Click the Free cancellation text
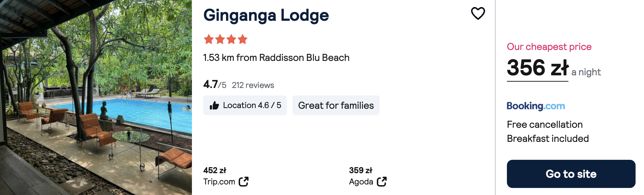 (545, 125)
